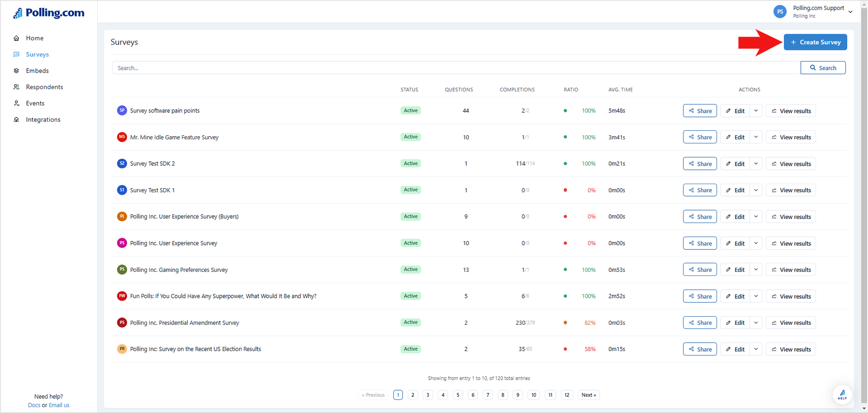The image size is (868, 413).
Task: Open survey 'Polling Inc. Gaming Preferences Survey'
Action: (179, 270)
